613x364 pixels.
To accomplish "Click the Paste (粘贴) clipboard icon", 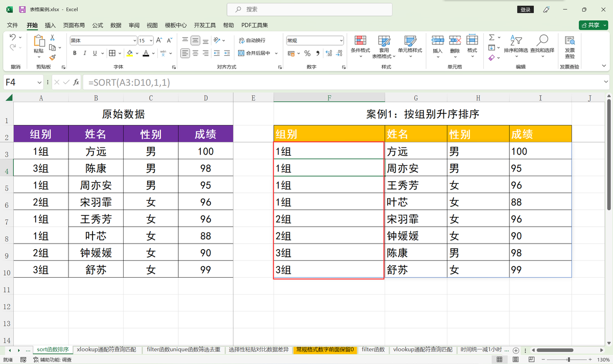I will (39, 41).
